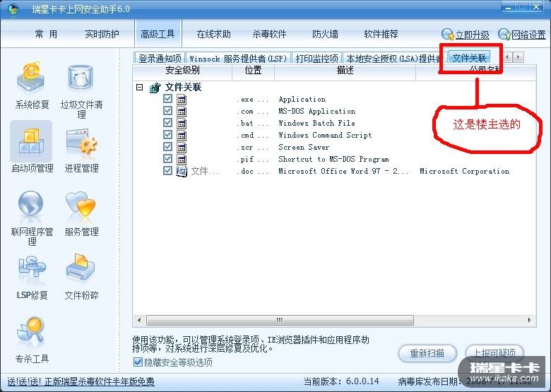Image resolution: width=551 pixels, height=392 pixels.
Task: Switch to the 实时防护 main tab
Action: (102, 34)
